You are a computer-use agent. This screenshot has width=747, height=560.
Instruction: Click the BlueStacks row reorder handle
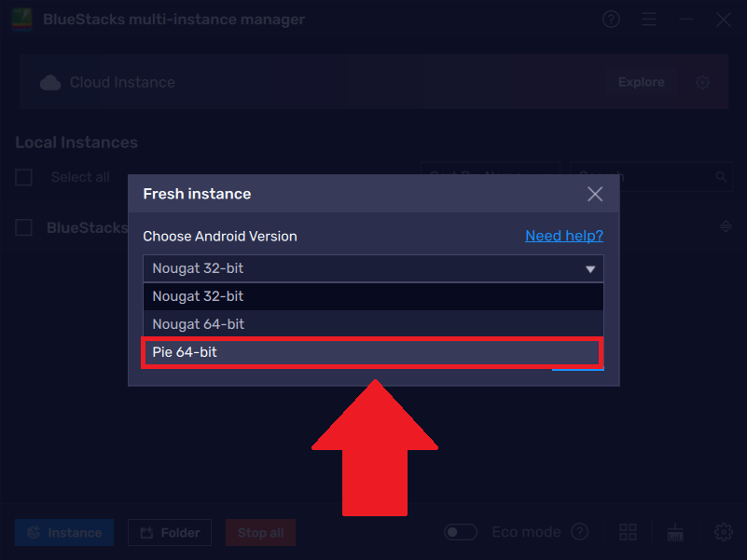[x=726, y=226]
